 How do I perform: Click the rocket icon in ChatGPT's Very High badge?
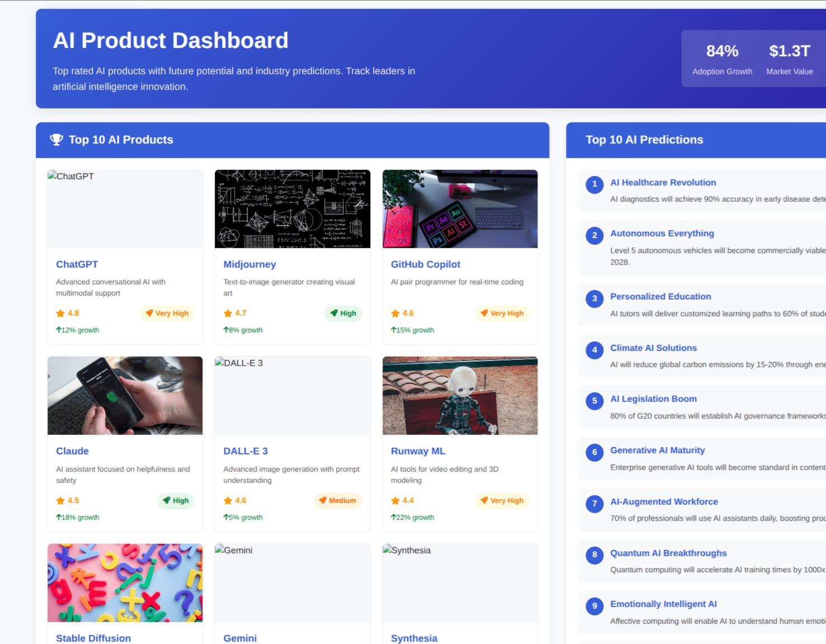pyautogui.click(x=149, y=313)
